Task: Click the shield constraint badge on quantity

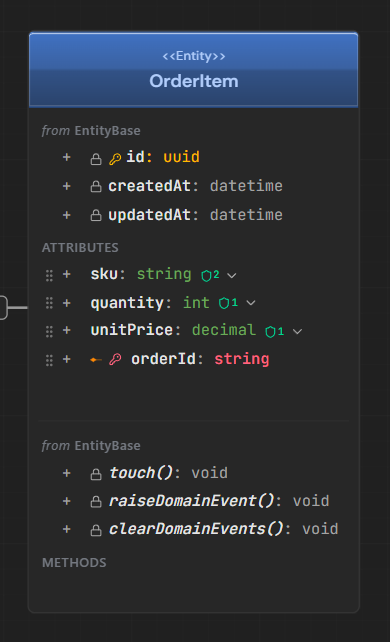Action: point(228,303)
